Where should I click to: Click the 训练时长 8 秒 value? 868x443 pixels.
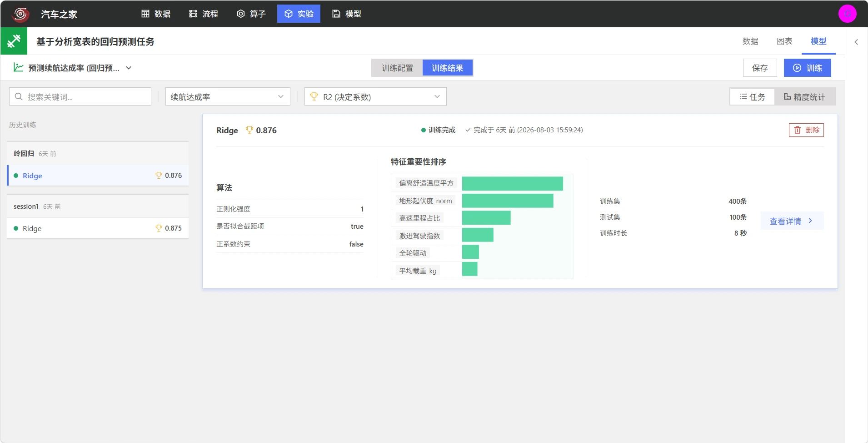click(x=740, y=233)
